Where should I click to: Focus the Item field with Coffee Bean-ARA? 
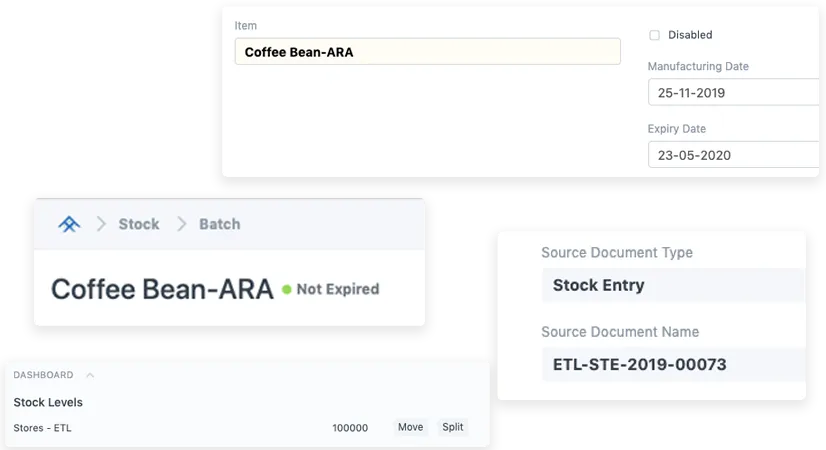(427, 52)
